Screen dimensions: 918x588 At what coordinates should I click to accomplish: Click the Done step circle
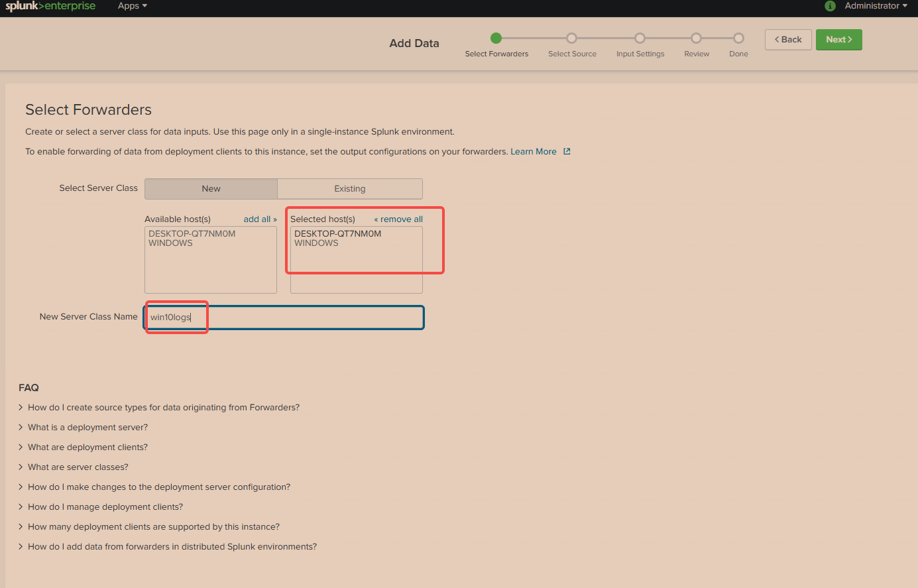click(739, 38)
